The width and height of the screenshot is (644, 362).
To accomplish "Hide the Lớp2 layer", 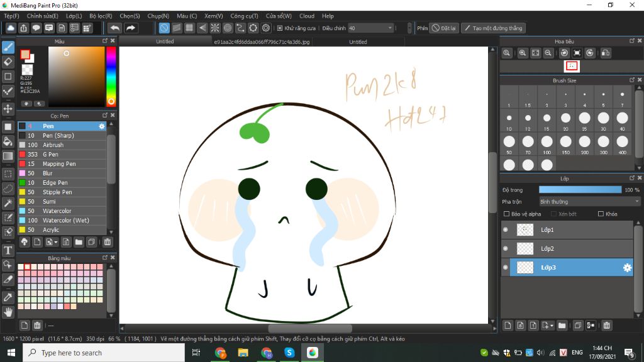I will click(506, 249).
